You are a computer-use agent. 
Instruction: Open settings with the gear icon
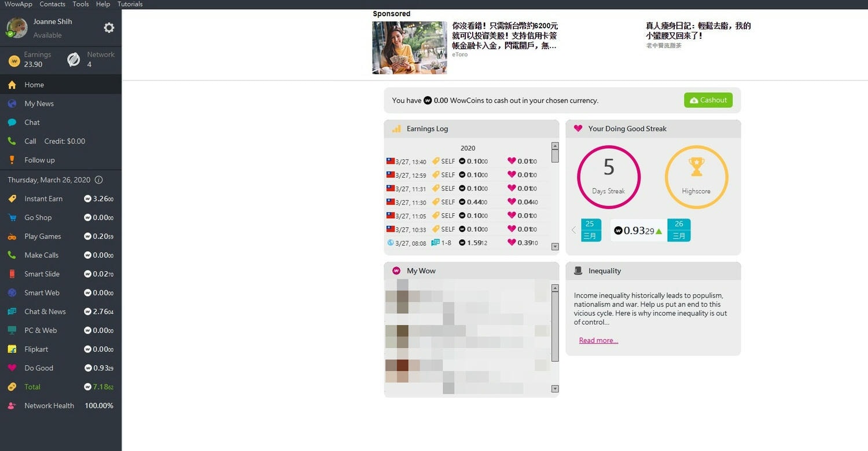(x=109, y=28)
